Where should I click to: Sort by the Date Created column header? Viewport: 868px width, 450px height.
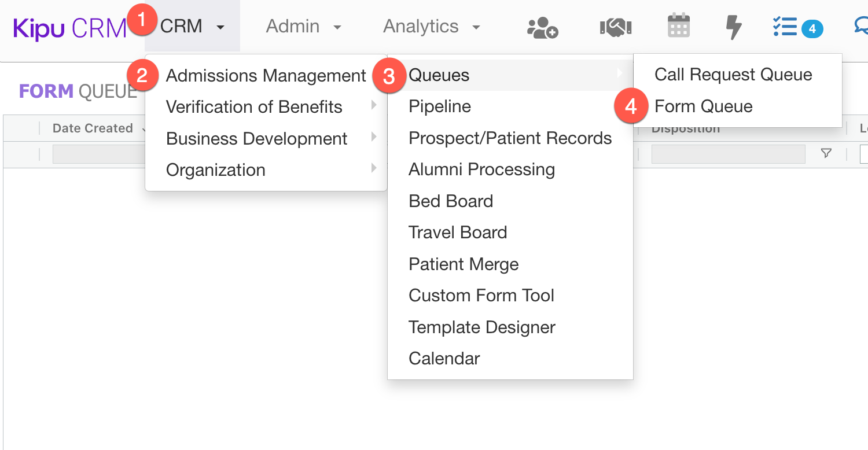94,128
